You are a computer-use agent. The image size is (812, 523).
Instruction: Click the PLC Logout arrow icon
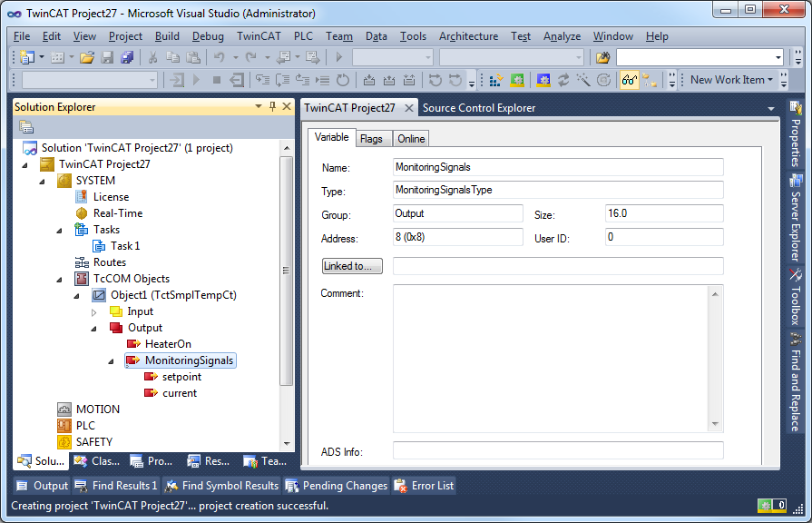pyautogui.click(x=237, y=80)
